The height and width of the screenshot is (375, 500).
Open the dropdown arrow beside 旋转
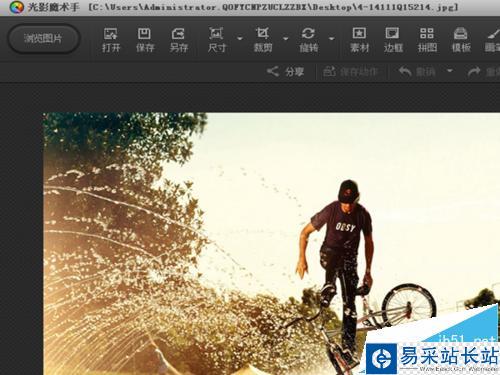click(331, 39)
